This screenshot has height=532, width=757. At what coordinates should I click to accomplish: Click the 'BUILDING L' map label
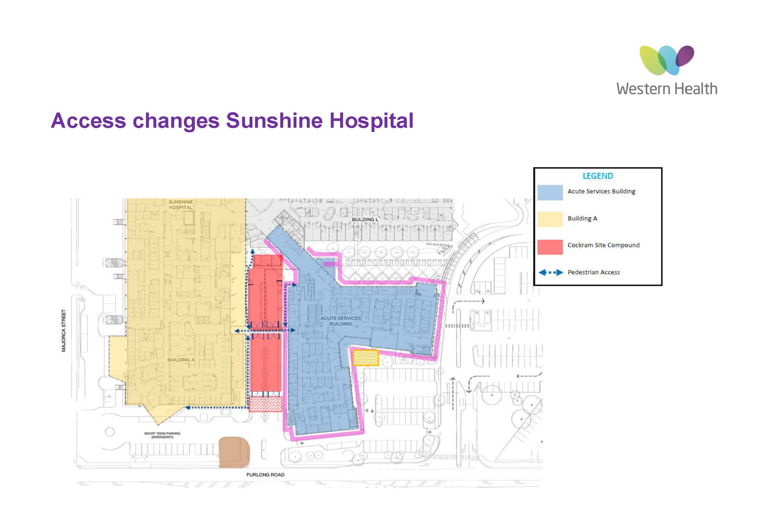pyautogui.click(x=365, y=219)
